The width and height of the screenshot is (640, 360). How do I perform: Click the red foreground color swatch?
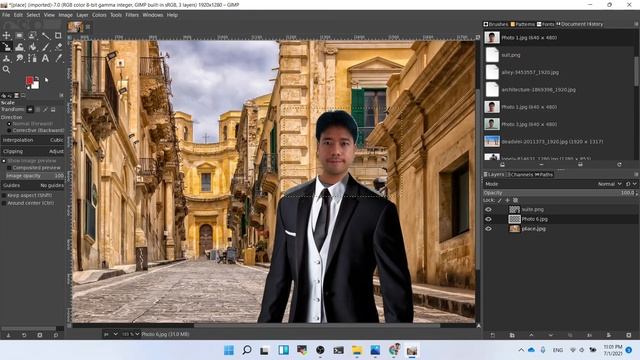(29, 80)
